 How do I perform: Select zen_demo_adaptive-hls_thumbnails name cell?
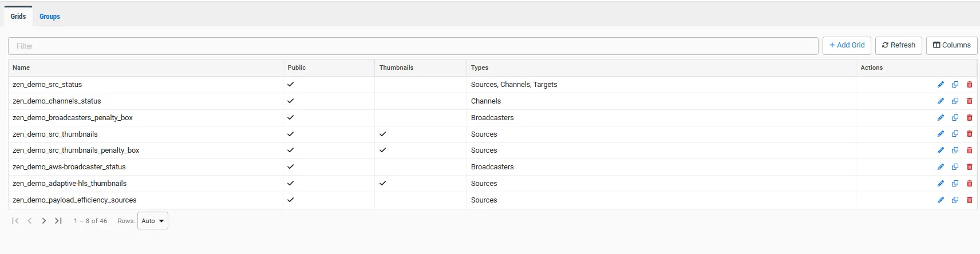pos(145,184)
